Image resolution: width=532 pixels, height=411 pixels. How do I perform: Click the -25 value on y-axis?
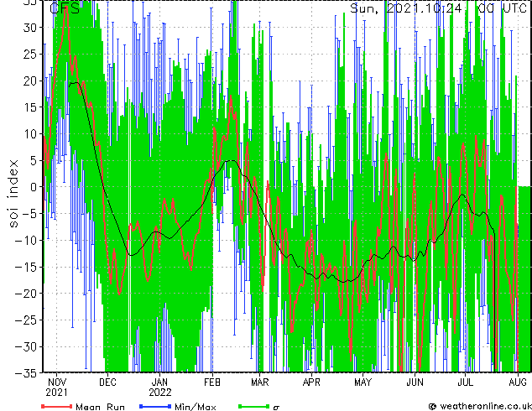(26, 320)
